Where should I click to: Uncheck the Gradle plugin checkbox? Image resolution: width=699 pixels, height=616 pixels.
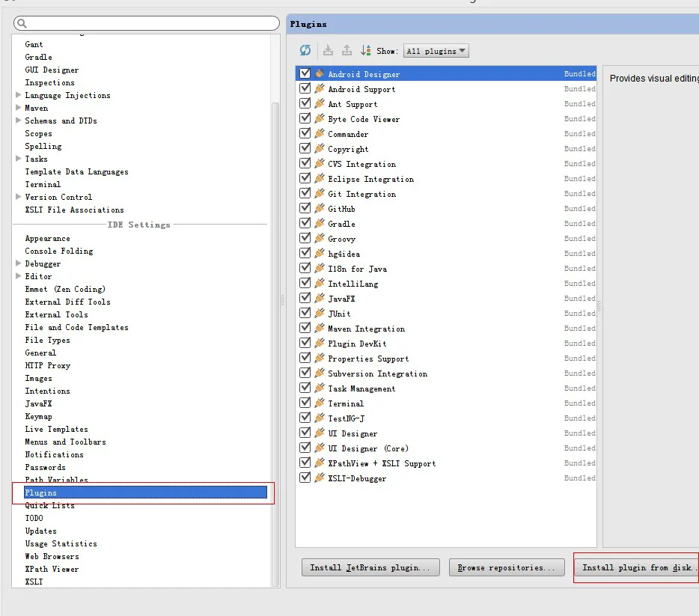coord(305,223)
